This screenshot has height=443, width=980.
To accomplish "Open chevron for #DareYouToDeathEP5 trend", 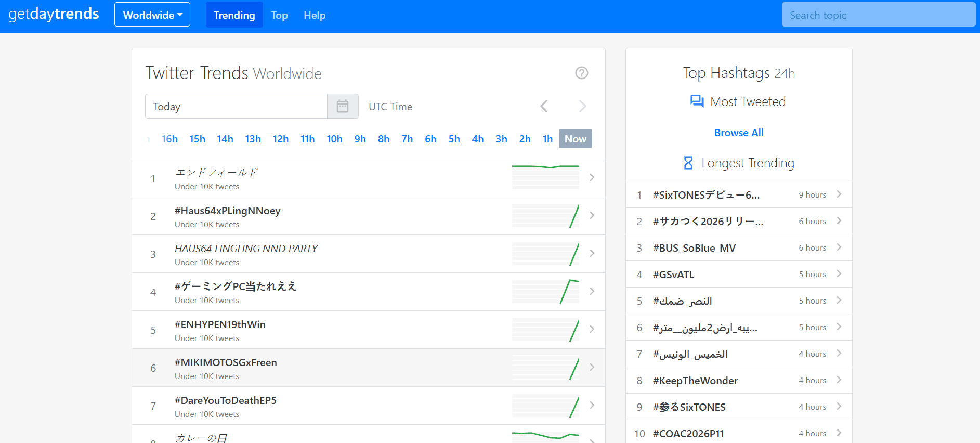I will point(592,405).
